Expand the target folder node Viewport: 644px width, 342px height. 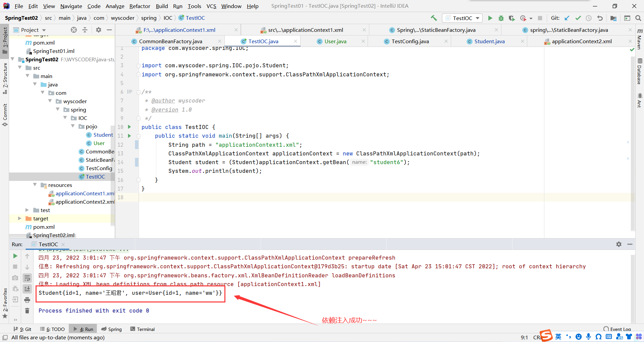[x=20, y=218]
